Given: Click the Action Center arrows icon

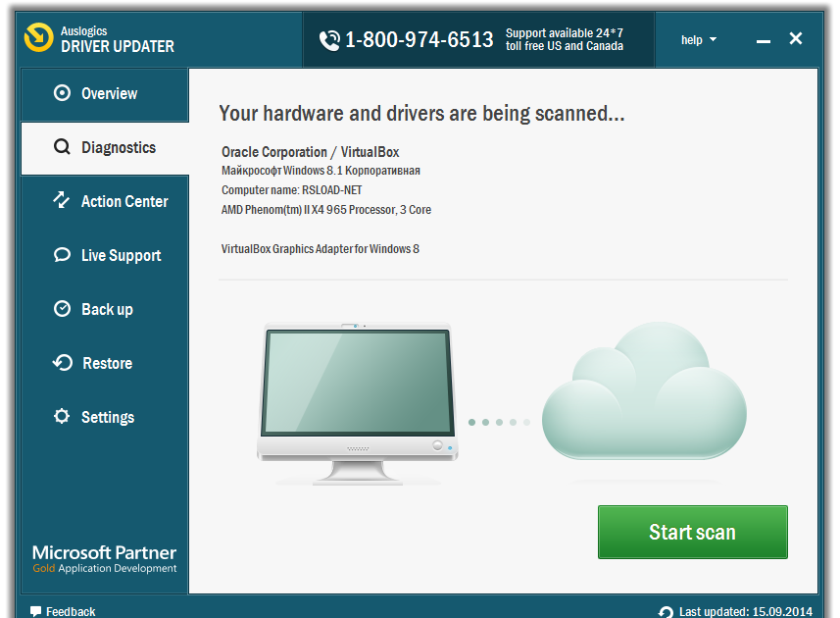Looking at the screenshot, I should [x=61, y=200].
